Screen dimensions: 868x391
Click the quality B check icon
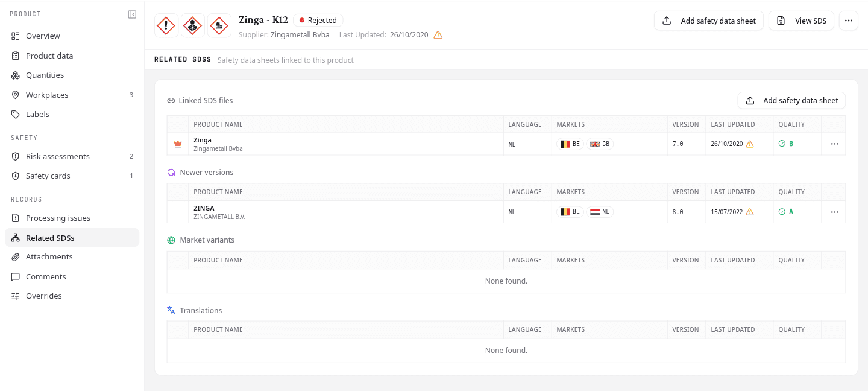click(x=782, y=144)
